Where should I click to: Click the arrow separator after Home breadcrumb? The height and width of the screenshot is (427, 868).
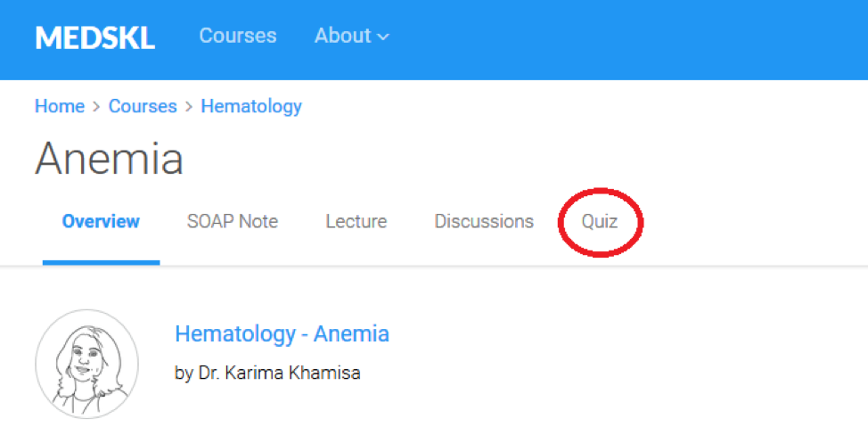[x=96, y=107]
